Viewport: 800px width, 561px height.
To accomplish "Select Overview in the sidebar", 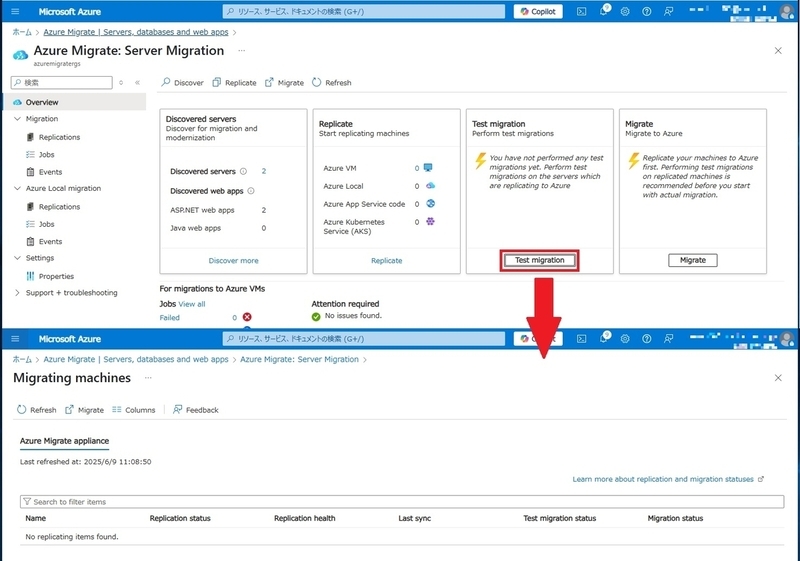I will click(74, 102).
